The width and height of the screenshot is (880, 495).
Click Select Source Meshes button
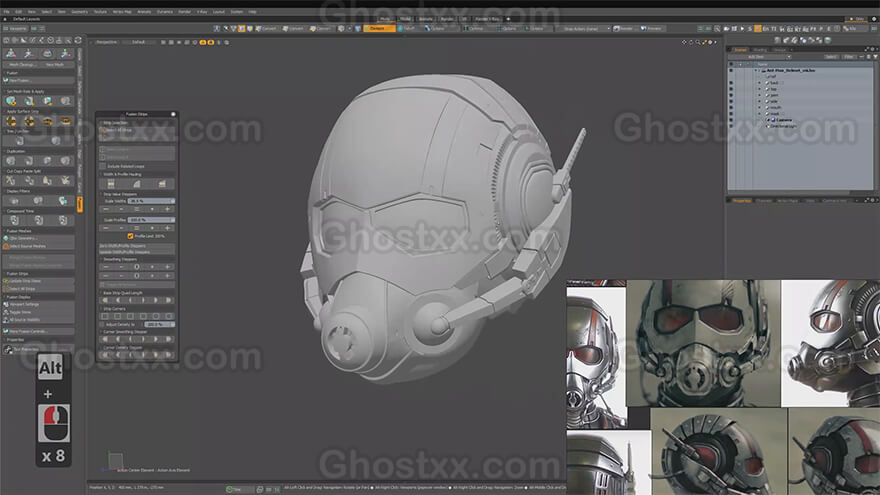point(39,246)
